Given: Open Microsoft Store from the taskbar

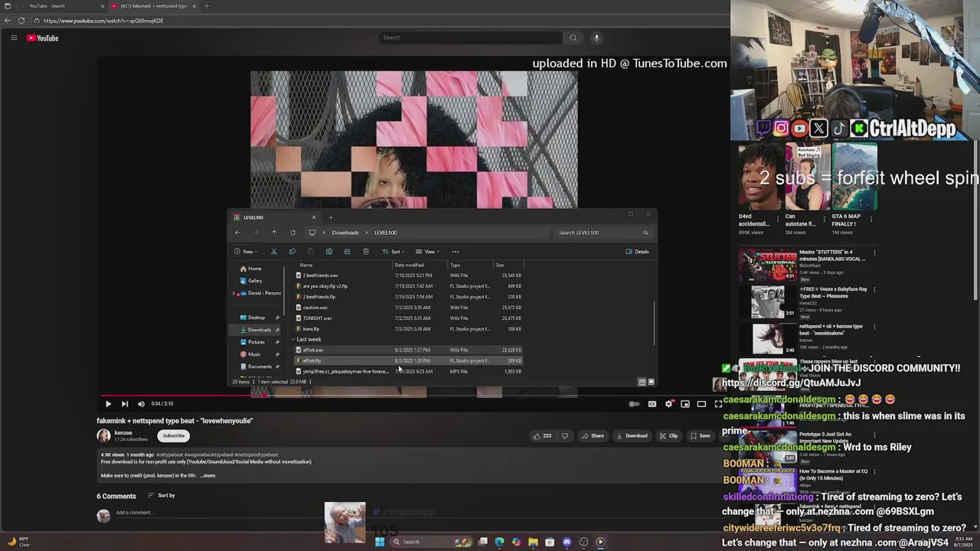Looking at the screenshot, I should coord(550,542).
